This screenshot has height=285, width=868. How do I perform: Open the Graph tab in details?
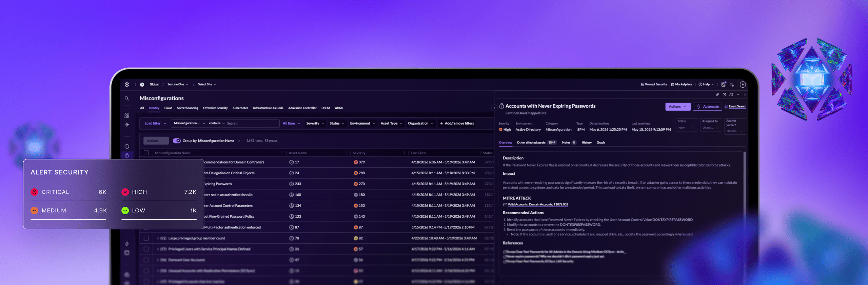click(600, 142)
